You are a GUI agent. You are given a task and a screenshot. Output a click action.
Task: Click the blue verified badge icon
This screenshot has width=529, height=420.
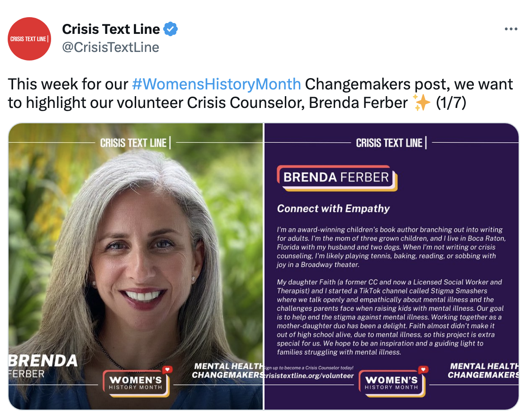click(170, 29)
